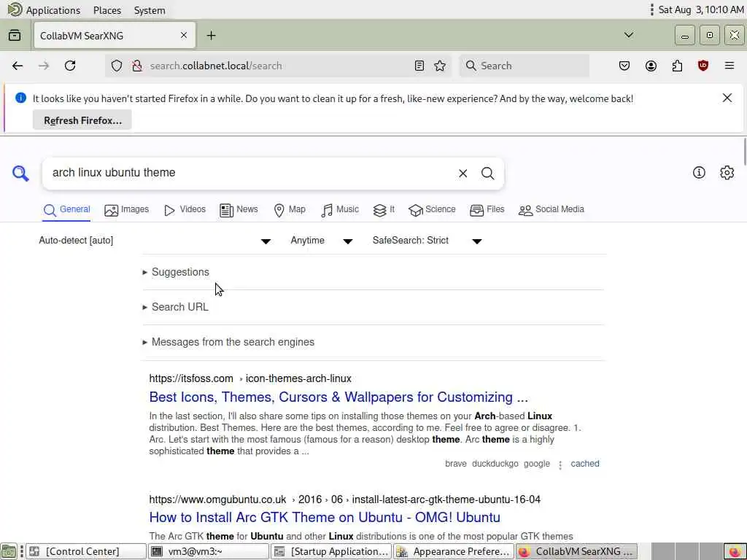
Task: Switch to the Map category
Action: 290,209
